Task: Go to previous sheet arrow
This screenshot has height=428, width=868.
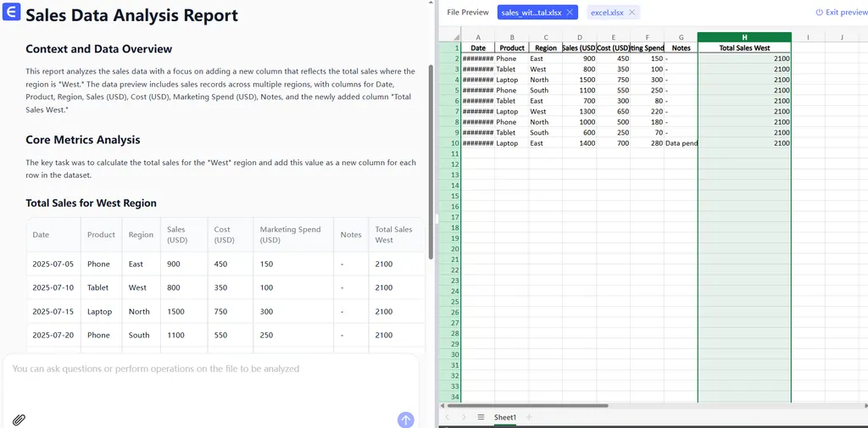Action: click(x=448, y=417)
